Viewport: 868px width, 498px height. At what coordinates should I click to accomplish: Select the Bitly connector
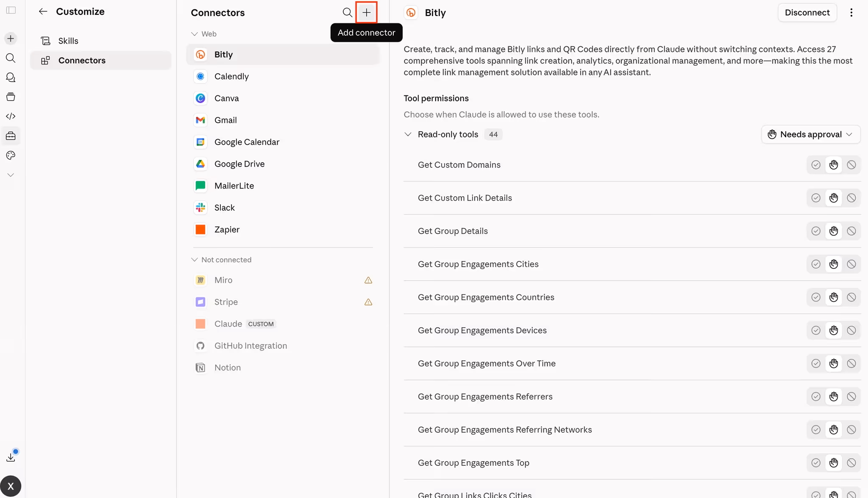[x=283, y=55]
